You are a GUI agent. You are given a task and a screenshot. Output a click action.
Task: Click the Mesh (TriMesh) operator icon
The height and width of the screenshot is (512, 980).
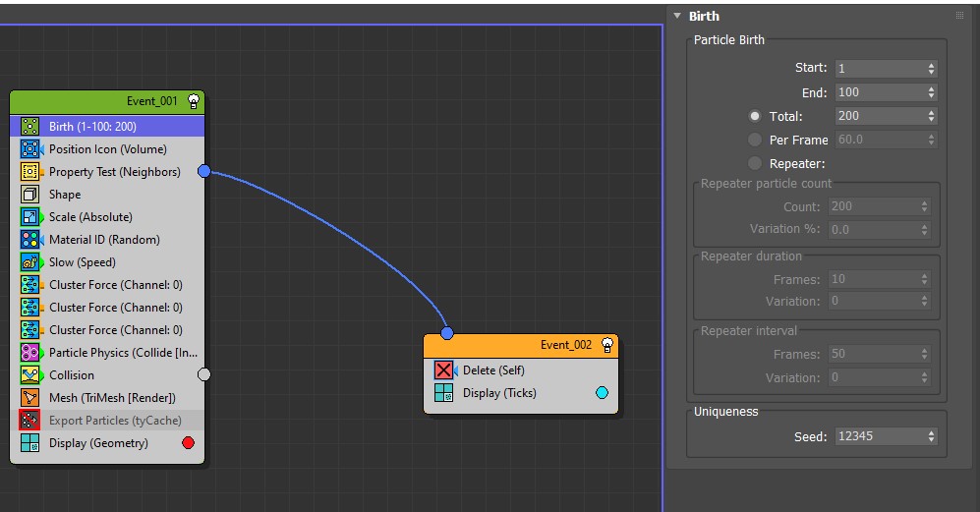click(29, 398)
